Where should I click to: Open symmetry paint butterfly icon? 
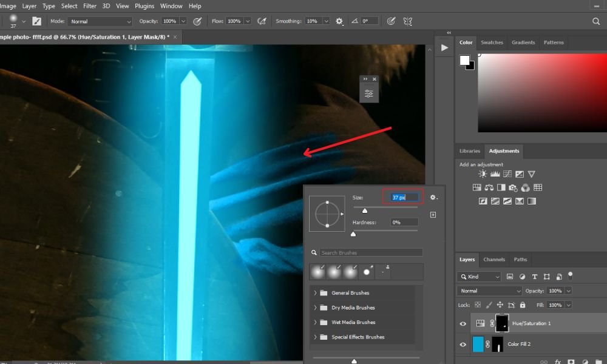tap(408, 21)
